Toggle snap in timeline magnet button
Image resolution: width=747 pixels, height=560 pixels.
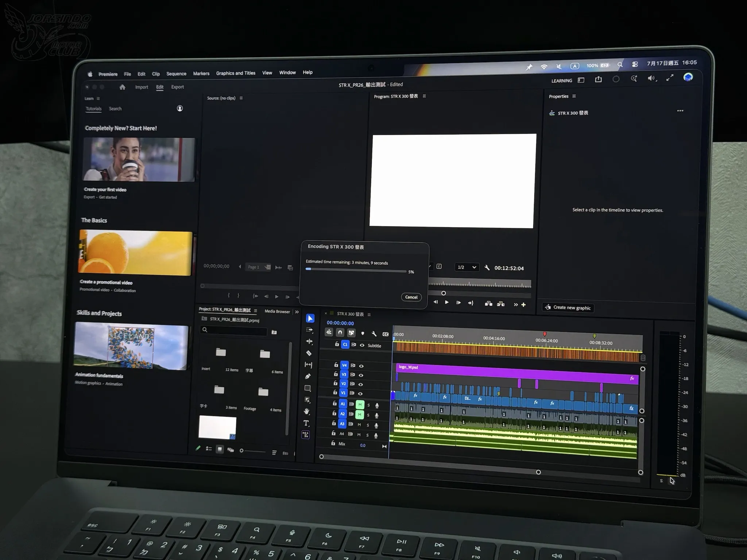340,332
